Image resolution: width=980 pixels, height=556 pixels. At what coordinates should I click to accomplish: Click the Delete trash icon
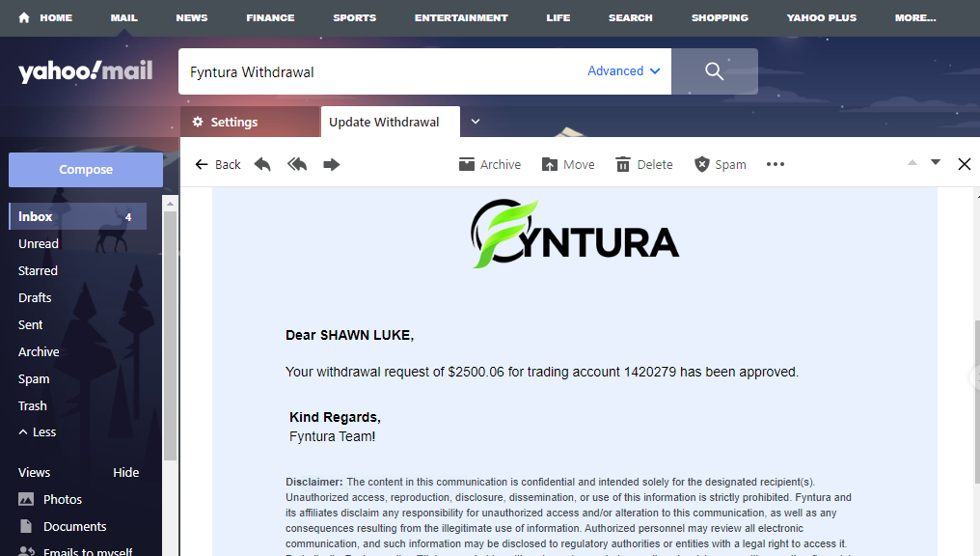(x=623, y=164)
